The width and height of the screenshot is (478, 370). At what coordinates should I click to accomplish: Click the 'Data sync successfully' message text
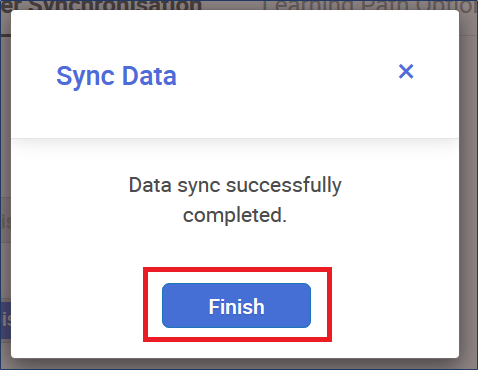point(235,185)
